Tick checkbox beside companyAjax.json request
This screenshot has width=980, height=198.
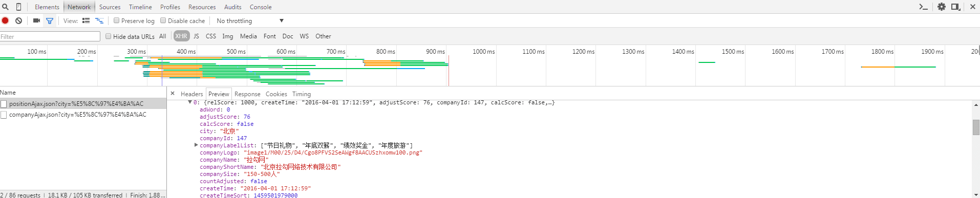pos(4,115)
